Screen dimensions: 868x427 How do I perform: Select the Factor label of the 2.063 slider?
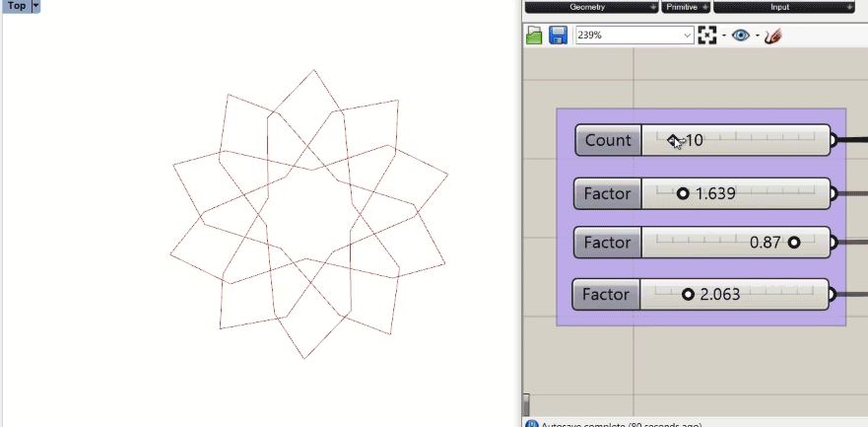coord(606,294)
